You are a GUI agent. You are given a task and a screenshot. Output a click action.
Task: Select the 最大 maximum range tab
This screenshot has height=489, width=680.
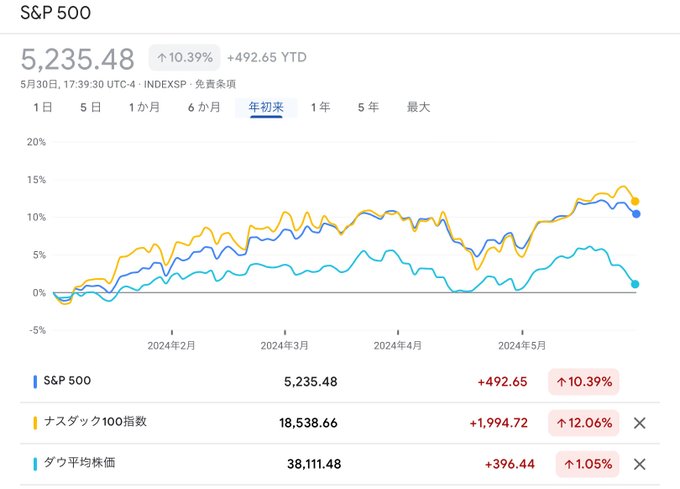click(x=418, y=107)
